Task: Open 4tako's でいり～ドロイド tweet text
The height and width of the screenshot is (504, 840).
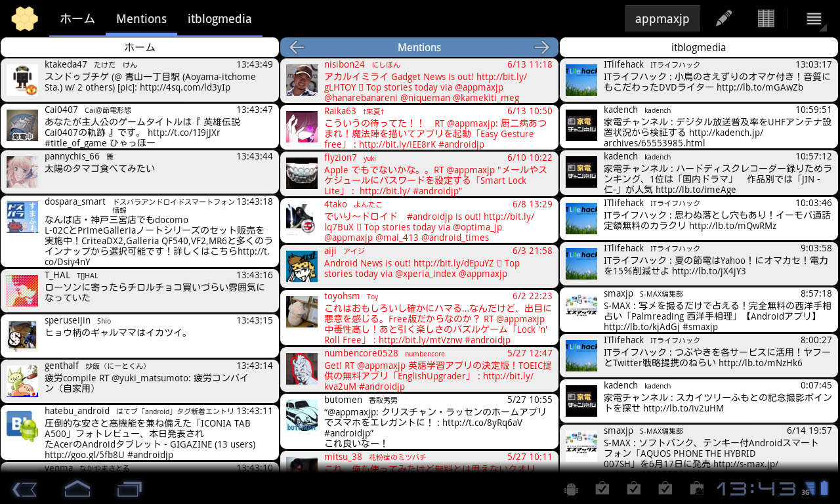Action: pyautogui.click(x=429, y=226)
